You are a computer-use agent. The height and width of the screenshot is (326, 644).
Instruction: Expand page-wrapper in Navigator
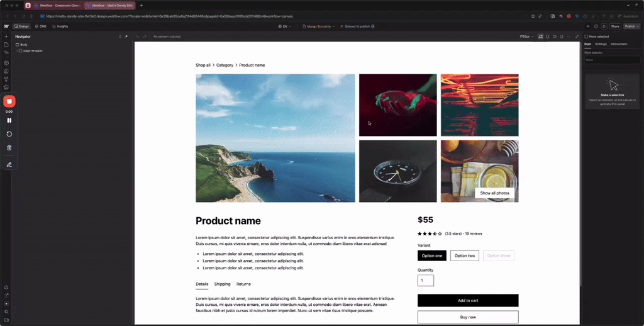click(17, 50)
